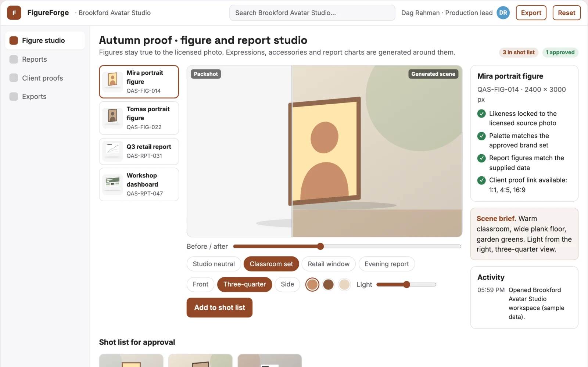Open second shot list thumbnail
The image size is (588, 367).
(200, 360)
